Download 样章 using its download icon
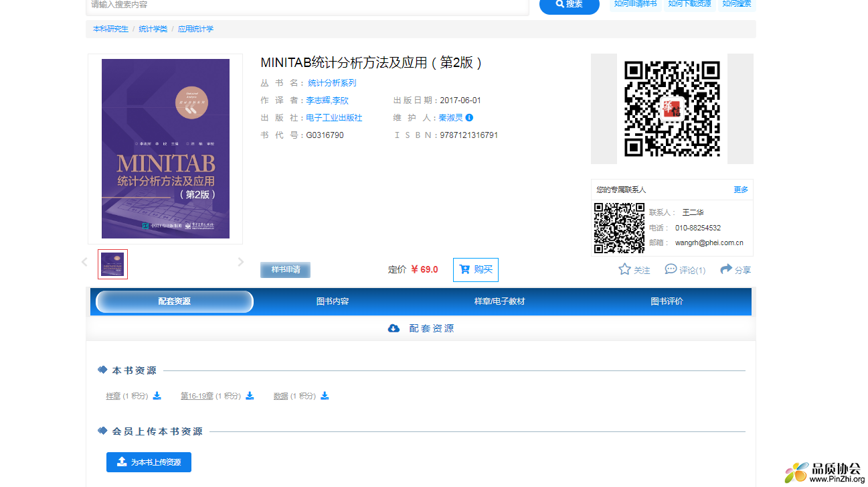The height and width of the screenshot is (487, 868). [157, 396]
